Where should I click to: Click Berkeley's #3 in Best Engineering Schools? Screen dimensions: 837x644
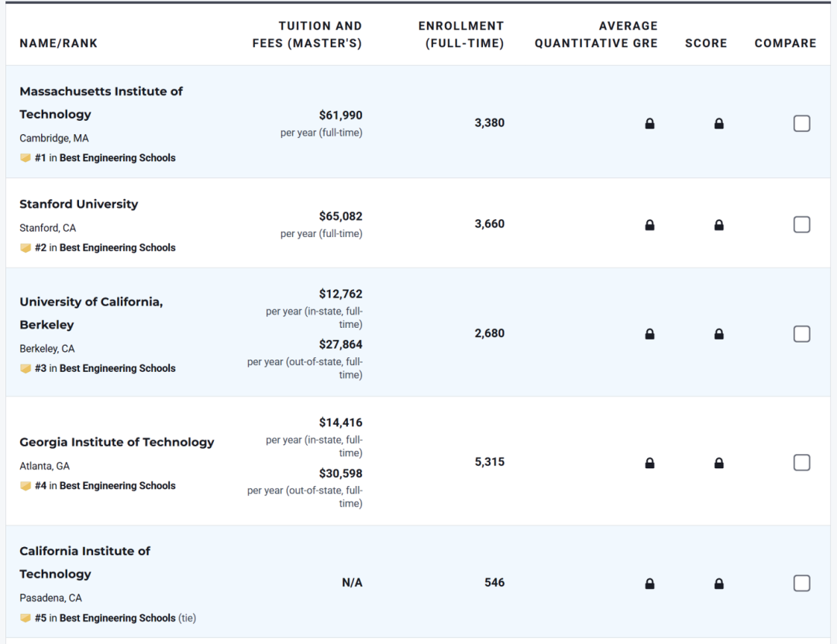click(105, 368)
